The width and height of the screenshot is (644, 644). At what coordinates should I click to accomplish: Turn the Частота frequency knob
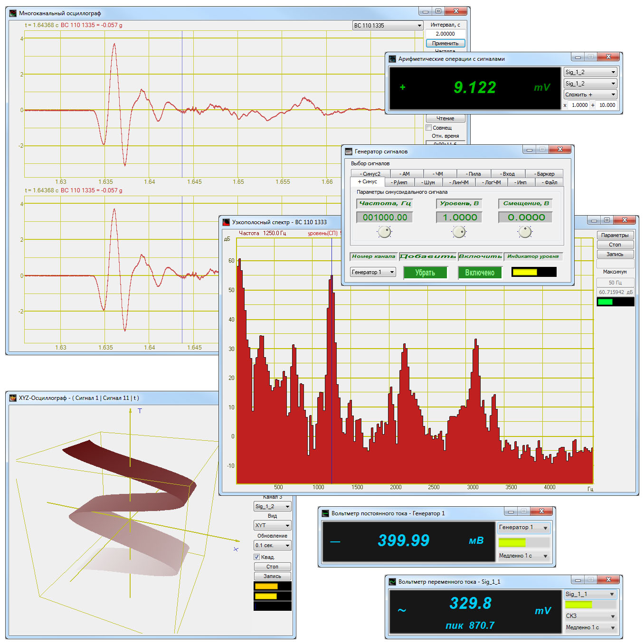384,232
